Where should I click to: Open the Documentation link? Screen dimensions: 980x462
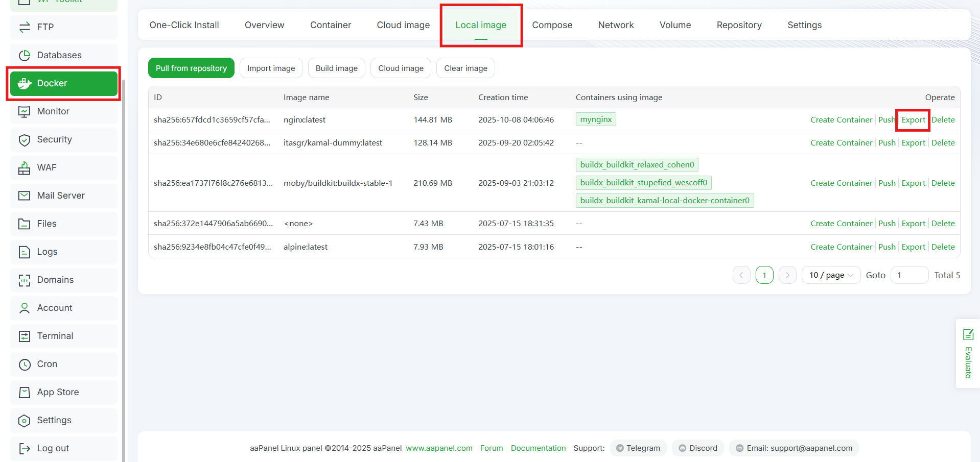538,448
